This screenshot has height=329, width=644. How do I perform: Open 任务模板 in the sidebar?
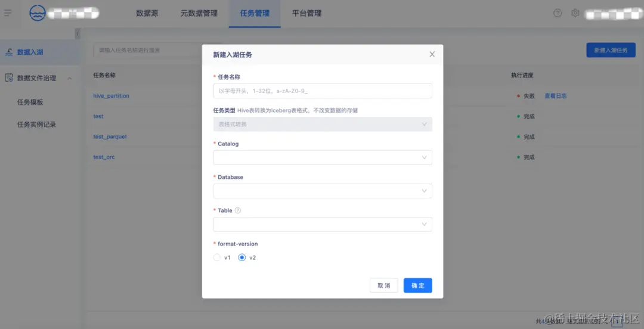tap(30, 103)
